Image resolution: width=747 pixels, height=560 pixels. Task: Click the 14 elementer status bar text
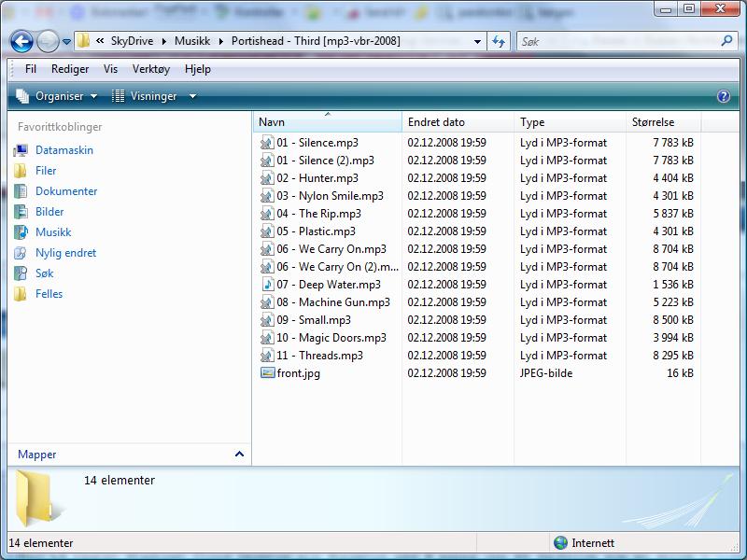click(x=41, y=543)
